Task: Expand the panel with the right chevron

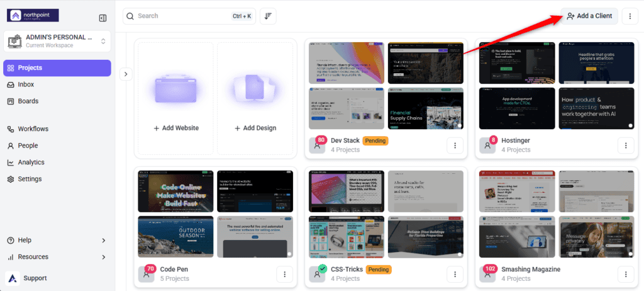Action: tap(126, 74)
